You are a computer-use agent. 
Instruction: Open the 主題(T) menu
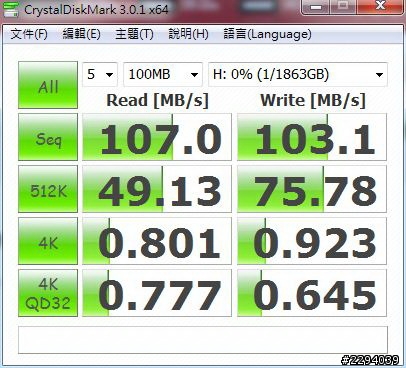click(x=134, y=34)
